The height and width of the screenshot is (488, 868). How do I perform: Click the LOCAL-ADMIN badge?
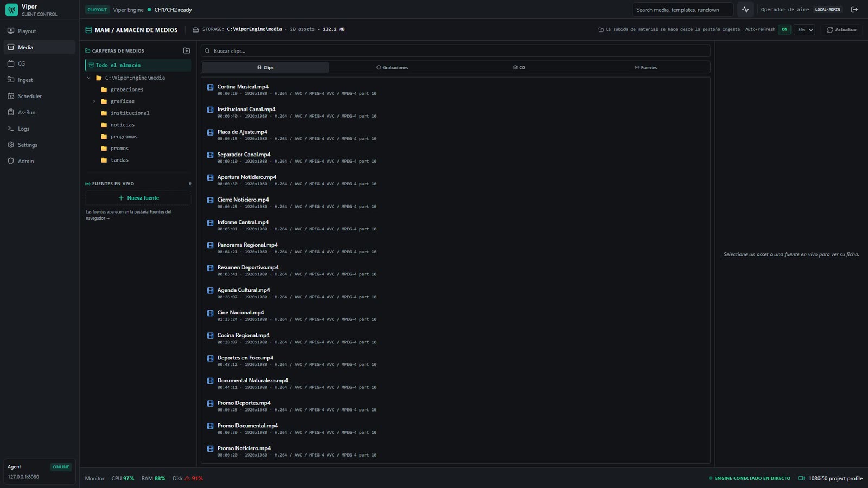point(827,10)
